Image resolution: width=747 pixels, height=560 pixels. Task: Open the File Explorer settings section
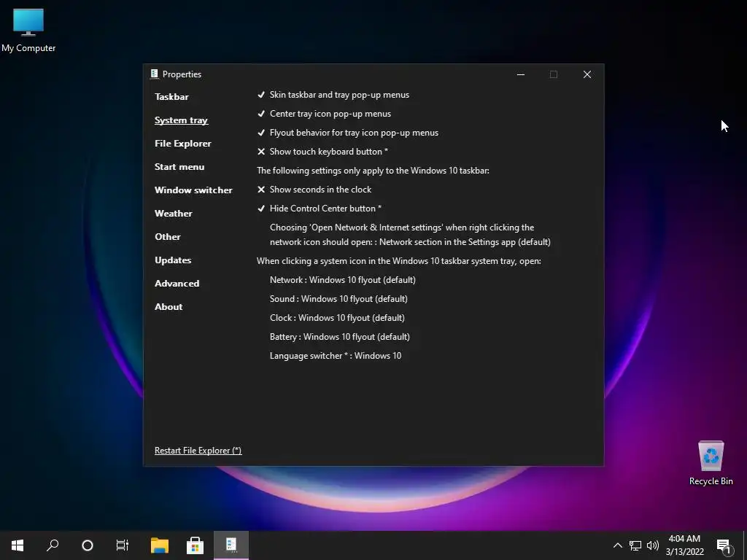pos(182,144)
